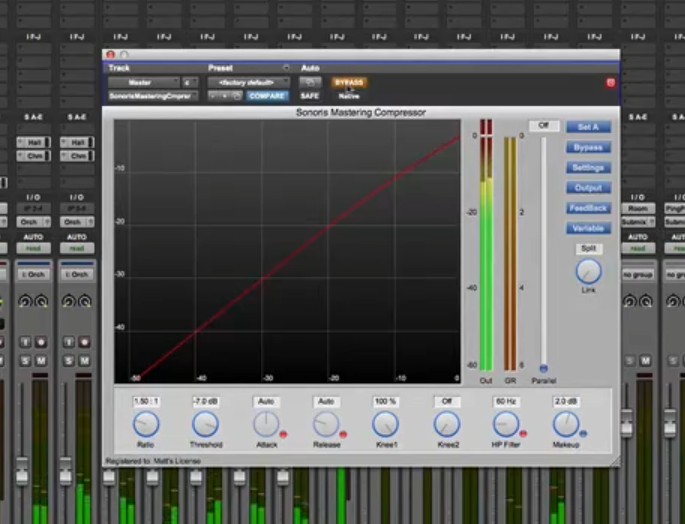Toggle the red HP Filter enable LED

pyautogui.click(x=523, y=434)
